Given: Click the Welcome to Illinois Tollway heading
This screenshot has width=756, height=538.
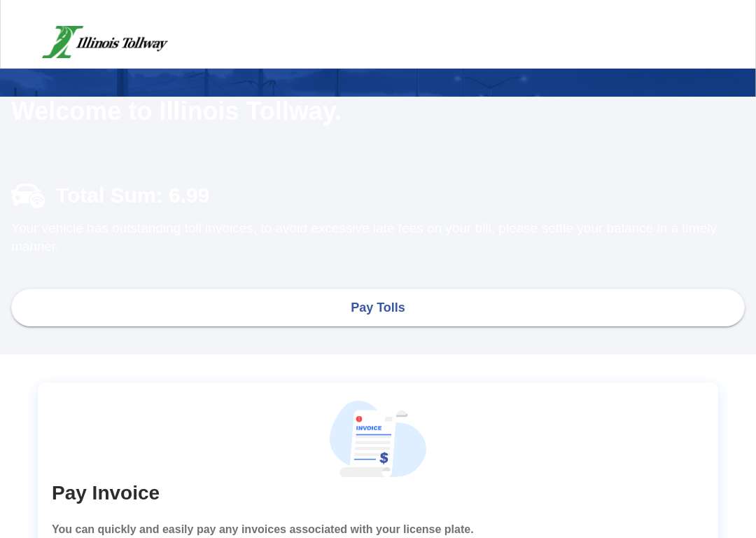Looking at the screenshot, I should coord(176,111).
